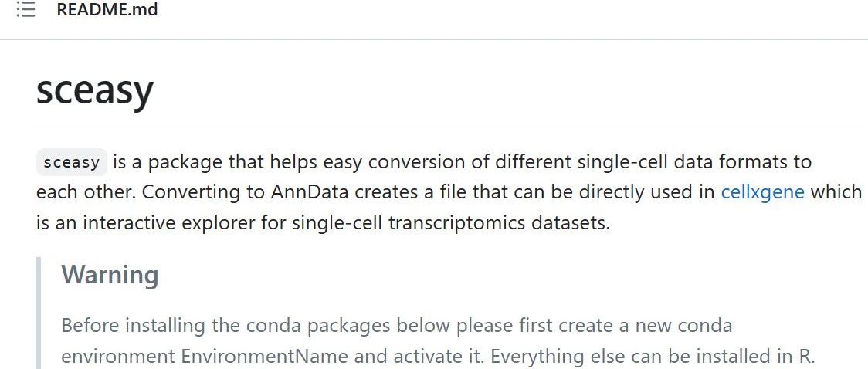
Task: Click the divider line under the sceasy heading
Action: [x=450, y=124]
